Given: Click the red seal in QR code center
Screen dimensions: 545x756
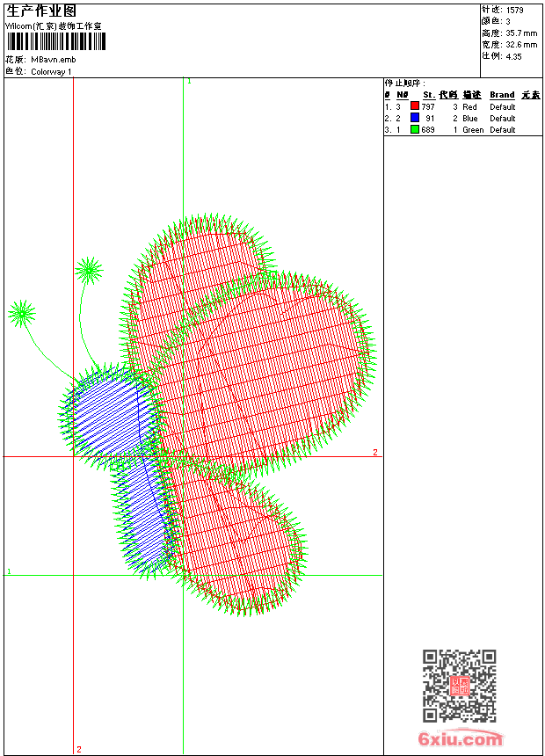Looking at the screenshot, I should 459,686.
